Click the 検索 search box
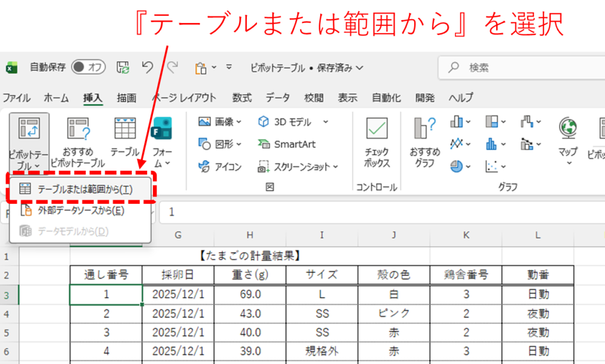 (x=520, y=68)
